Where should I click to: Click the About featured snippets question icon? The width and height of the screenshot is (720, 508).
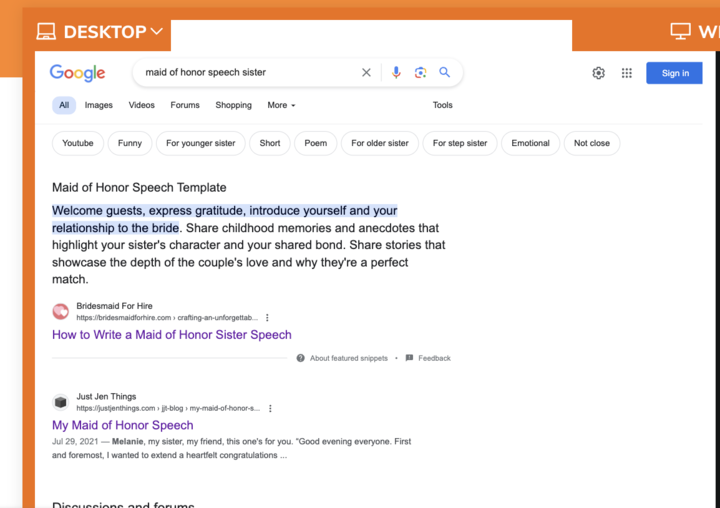point(300,358)
